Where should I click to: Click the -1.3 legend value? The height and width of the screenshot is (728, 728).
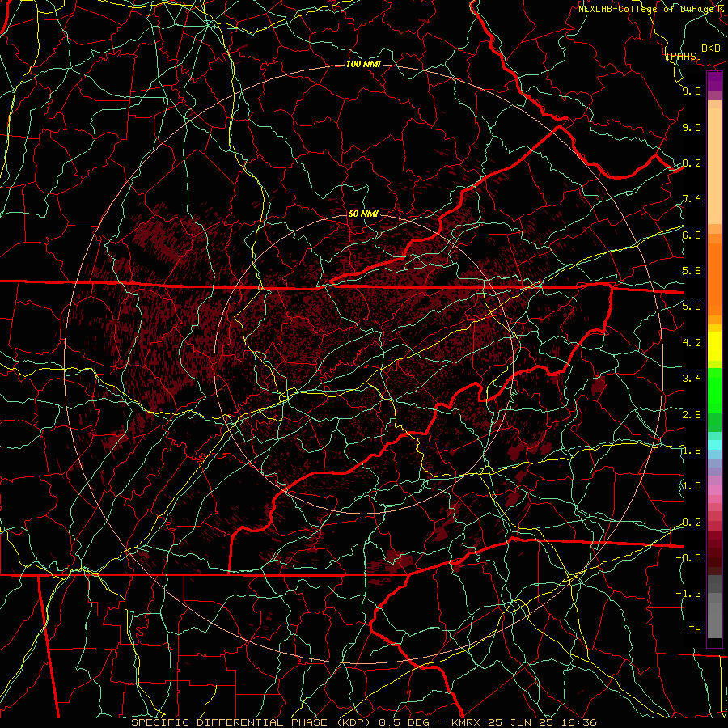(688, 594)
